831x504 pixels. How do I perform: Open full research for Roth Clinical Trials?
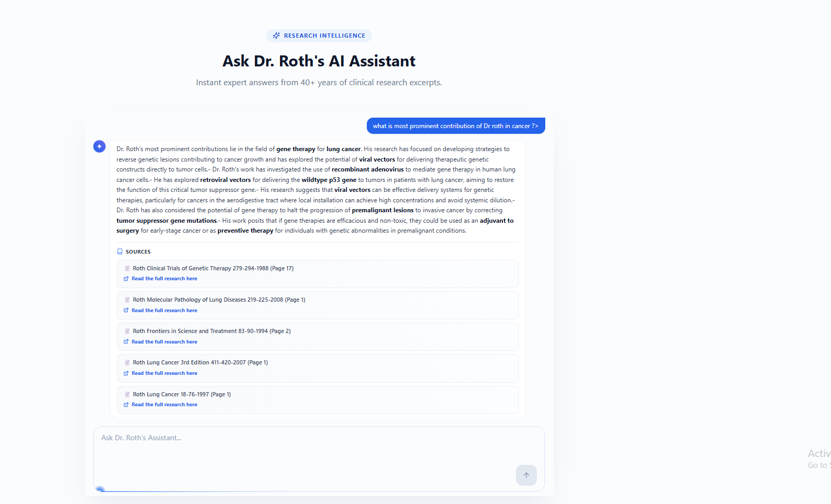pyautogui.click(x=164, y=279)
